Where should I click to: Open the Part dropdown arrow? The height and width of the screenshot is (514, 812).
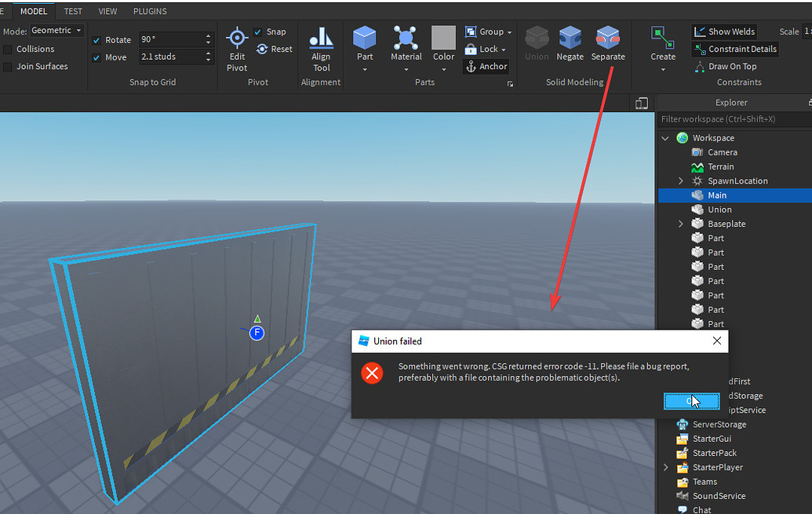(365, 69)
